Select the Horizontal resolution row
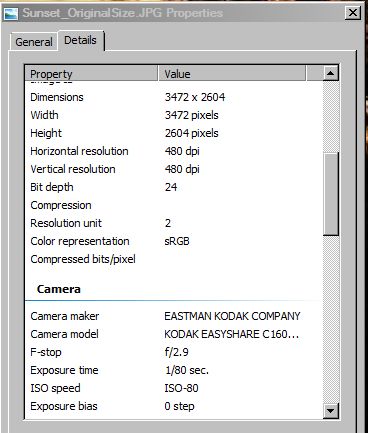 (174, 151)
